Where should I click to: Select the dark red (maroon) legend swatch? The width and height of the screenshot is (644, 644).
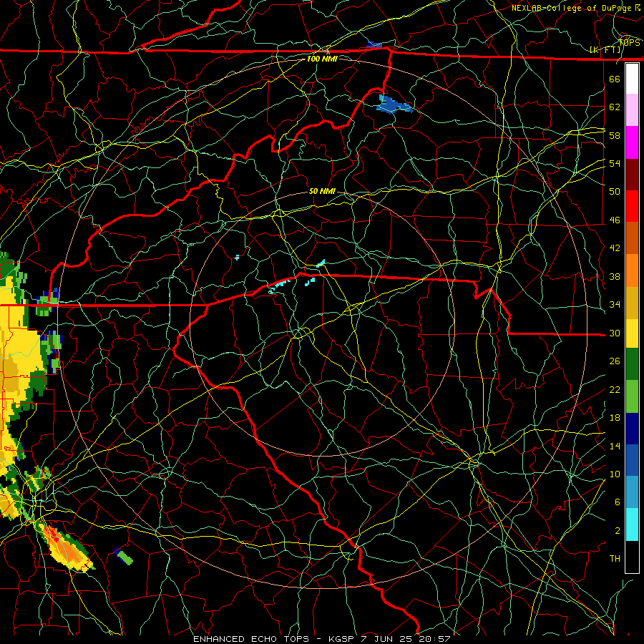[632, 174]
